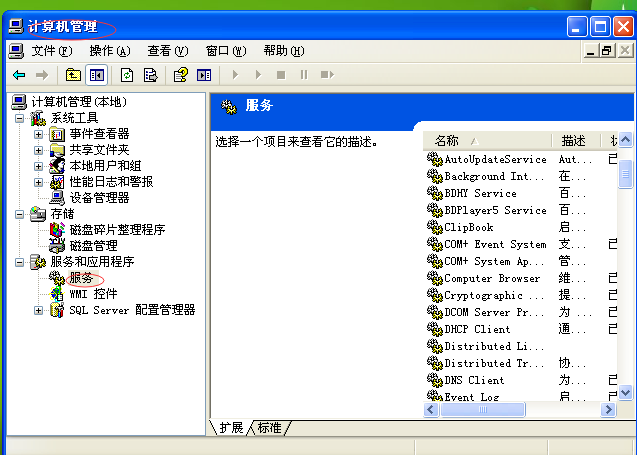Collapse the 系统工具 tree node
The height and width of the screenshot is (455, 637).
click(19, 118)
